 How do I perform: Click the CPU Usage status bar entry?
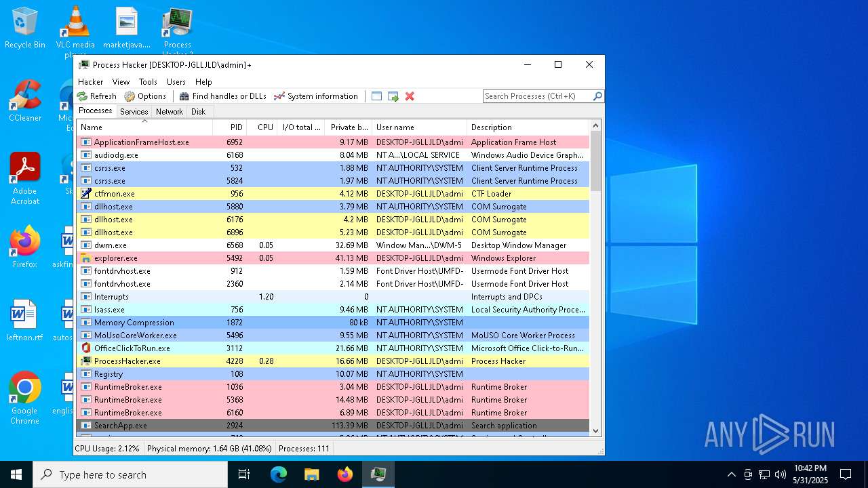pos(107,449)
